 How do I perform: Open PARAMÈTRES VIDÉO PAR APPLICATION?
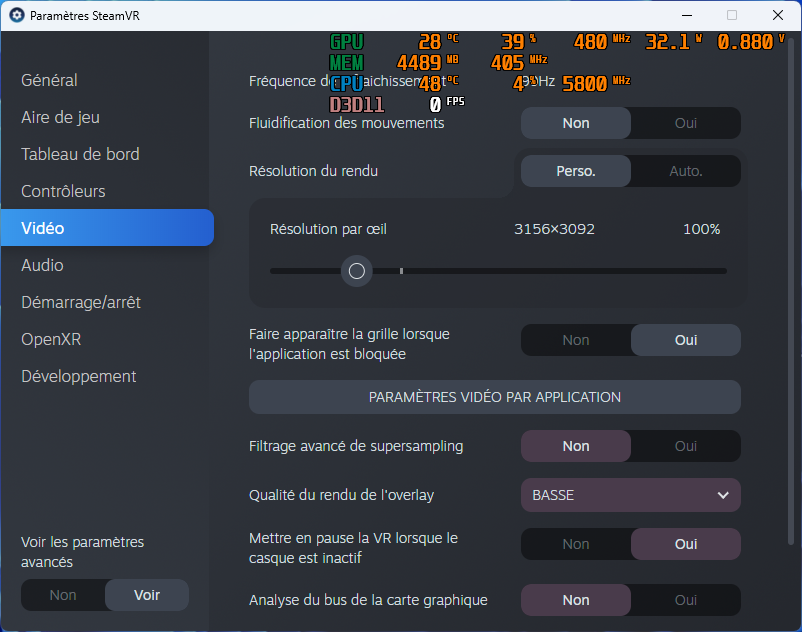pyautogui.click(x=495, y=397)
